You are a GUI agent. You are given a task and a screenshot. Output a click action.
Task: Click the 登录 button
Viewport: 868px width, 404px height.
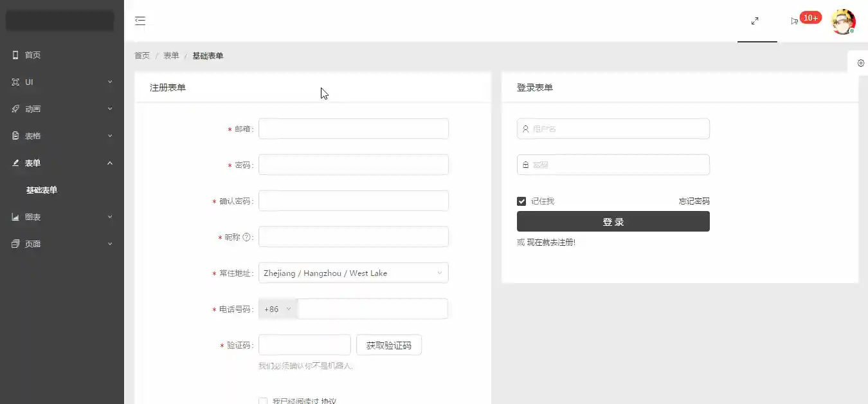(x=613, y=221)
